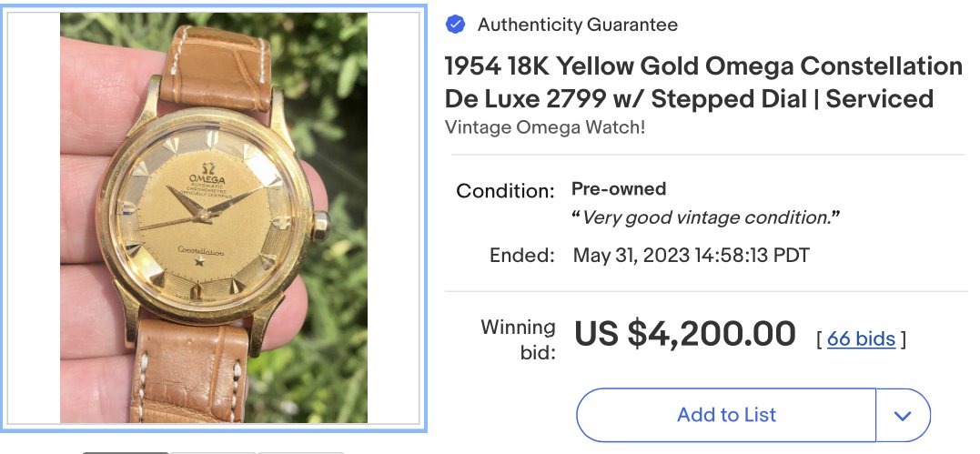This screenshot has width=980, height=454.
Task: Click the 1954 Omega Constellation listing title
Action: 702,82
